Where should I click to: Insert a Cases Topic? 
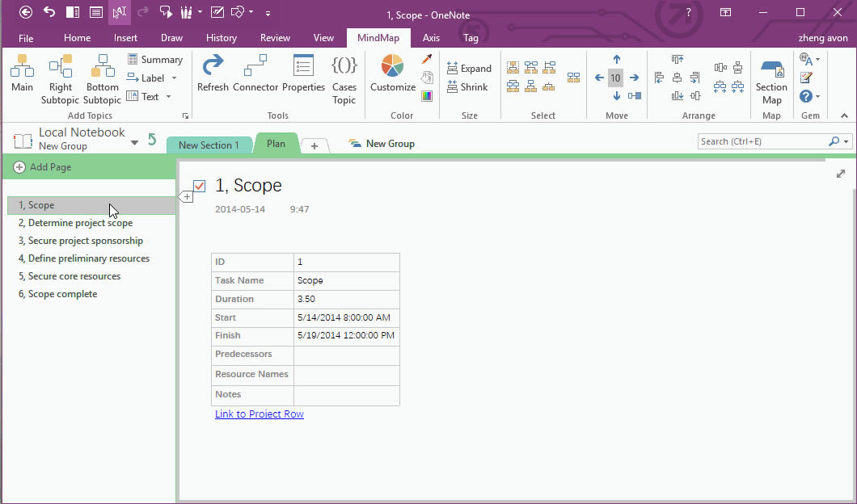tap(344, 78)
